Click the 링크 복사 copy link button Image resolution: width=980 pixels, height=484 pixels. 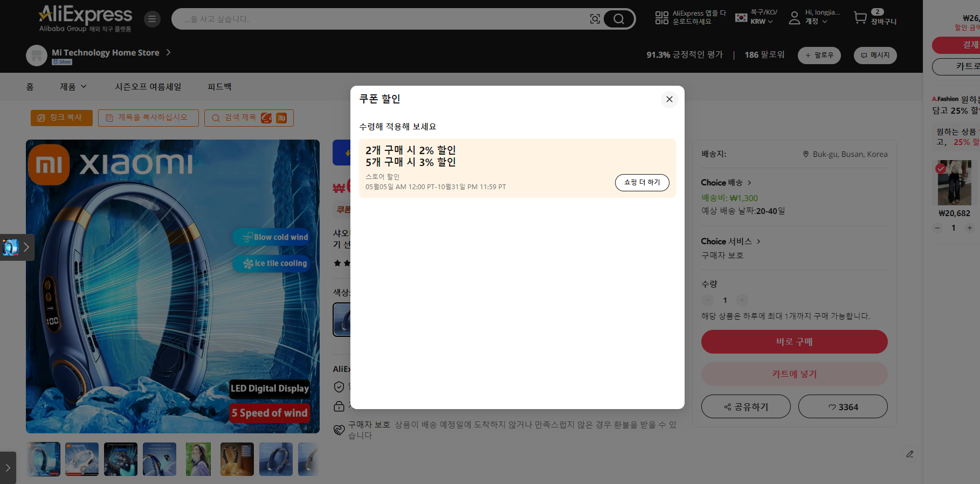(61, 118)
